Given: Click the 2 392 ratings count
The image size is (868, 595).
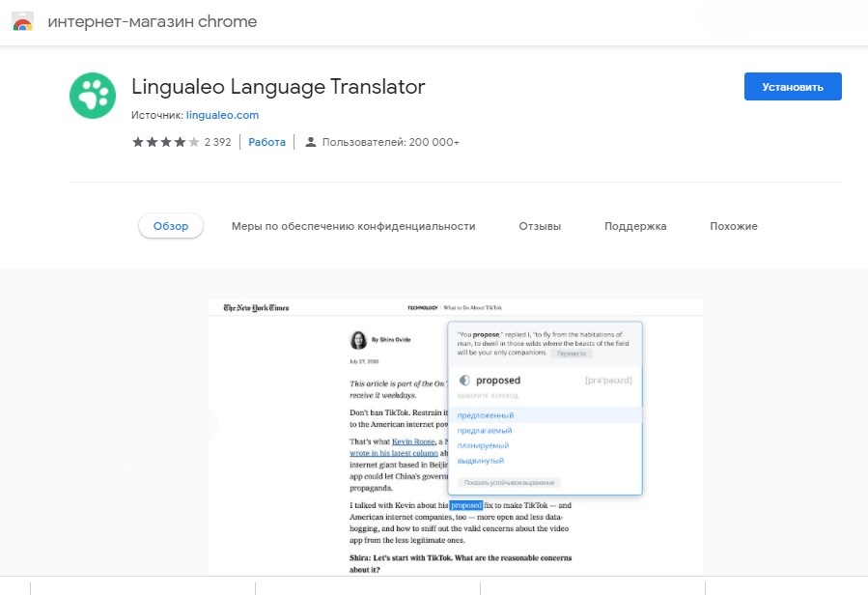Looking at the screenshot, I should pyautogui.click(x=217, y=142).
